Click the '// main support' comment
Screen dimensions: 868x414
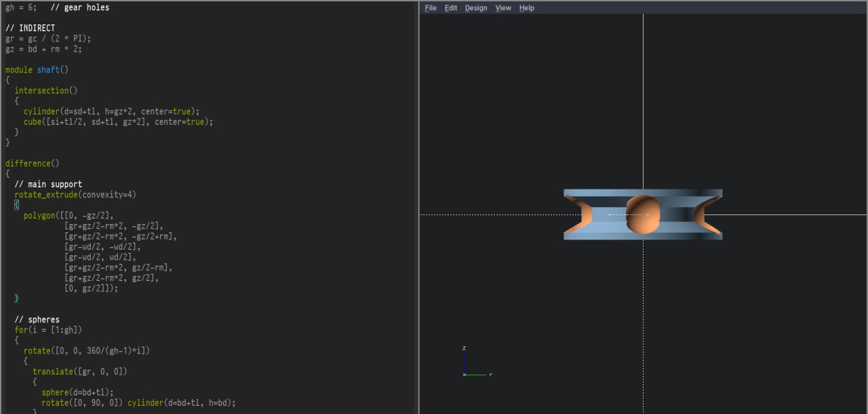[x=48, y=185]
